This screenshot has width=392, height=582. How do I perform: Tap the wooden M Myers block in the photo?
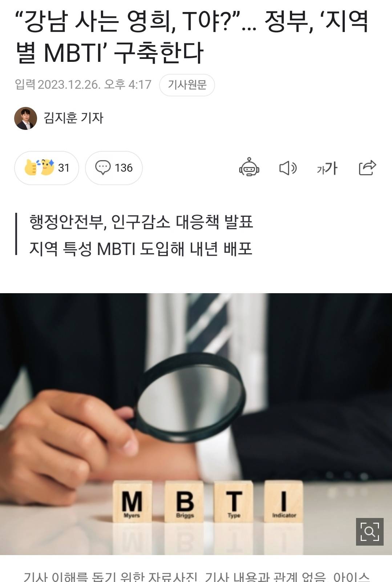pyautogui.click(x=132, y=502)
